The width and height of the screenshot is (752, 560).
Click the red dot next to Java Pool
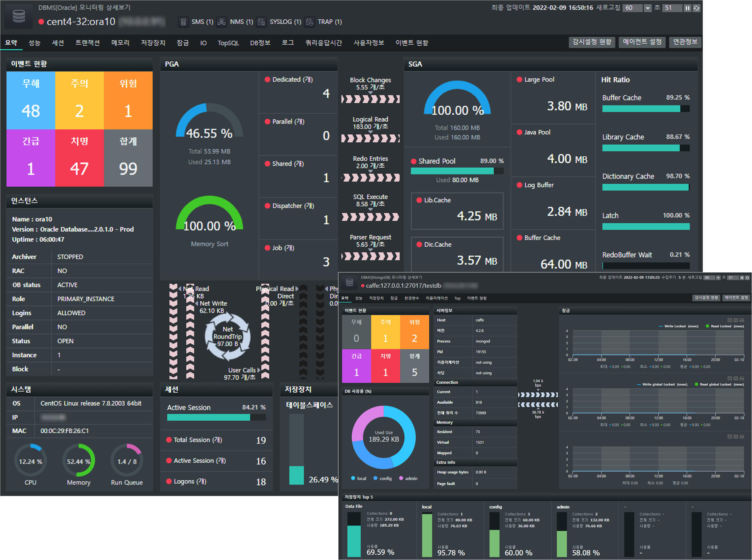pos(519,133)
